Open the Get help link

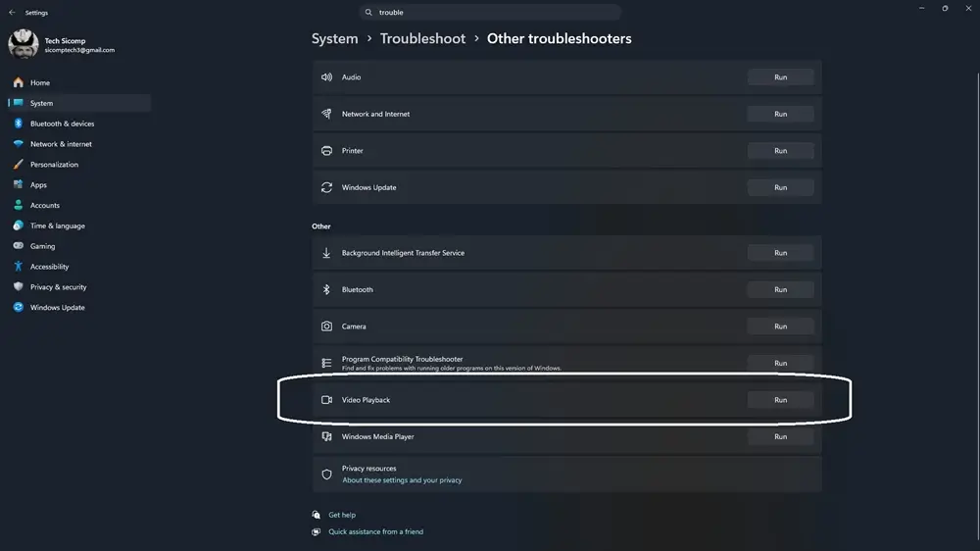[342, 515]
